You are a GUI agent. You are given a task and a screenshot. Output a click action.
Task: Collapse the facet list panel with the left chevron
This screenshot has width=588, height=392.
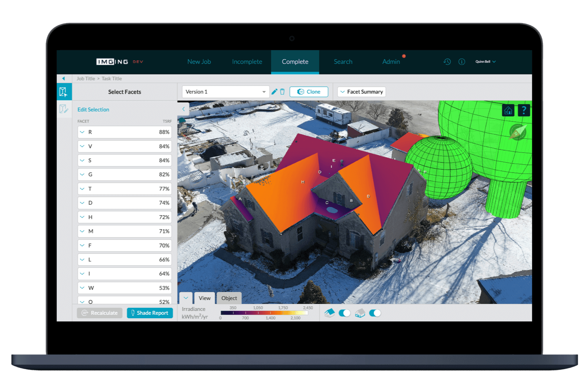[184, 109]
